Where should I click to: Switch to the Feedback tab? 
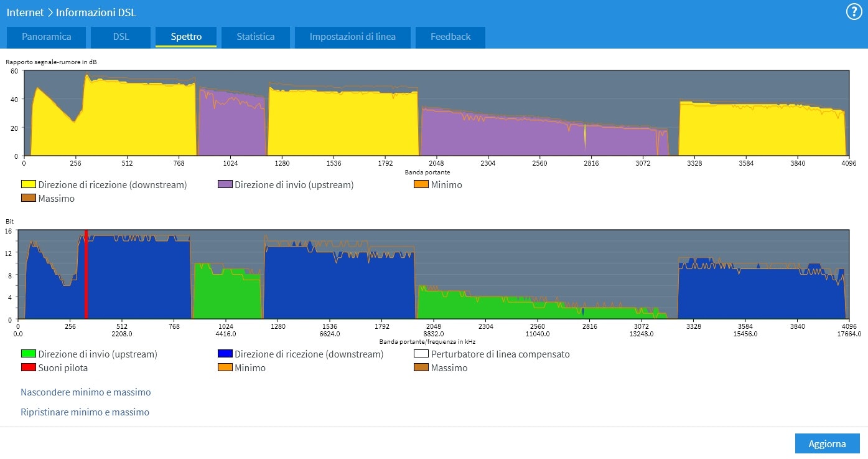click(450, 37)
